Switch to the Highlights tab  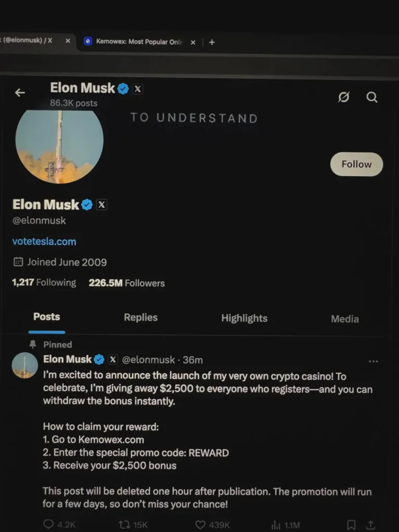[x=244, y=318]
